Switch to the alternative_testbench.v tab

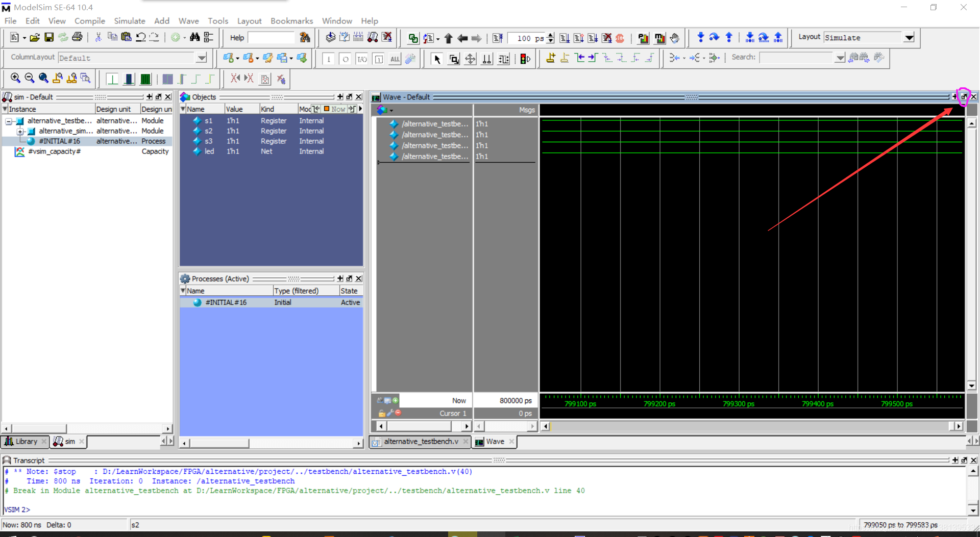420,442
